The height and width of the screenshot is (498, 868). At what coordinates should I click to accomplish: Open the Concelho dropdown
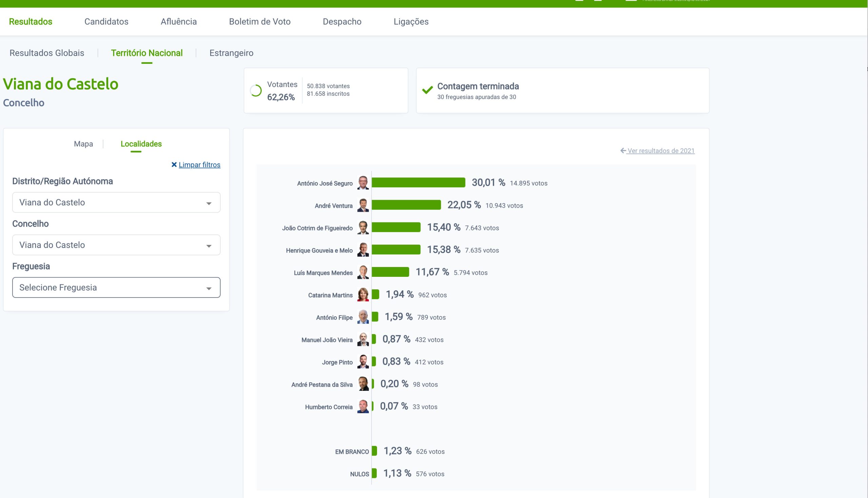pos(116,245)
